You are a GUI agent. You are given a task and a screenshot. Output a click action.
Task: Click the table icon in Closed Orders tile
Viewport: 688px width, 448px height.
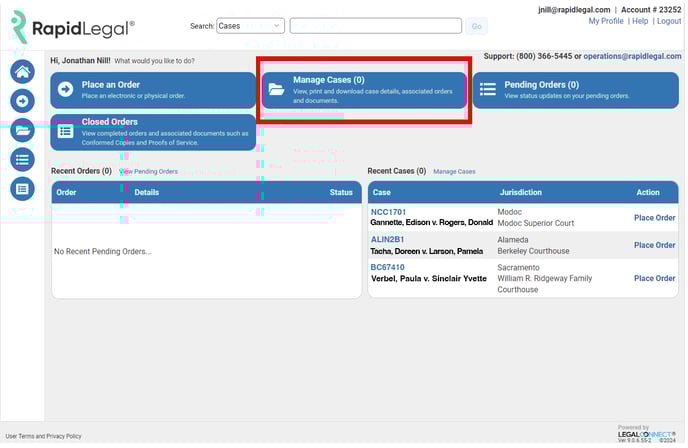[65, 131]
